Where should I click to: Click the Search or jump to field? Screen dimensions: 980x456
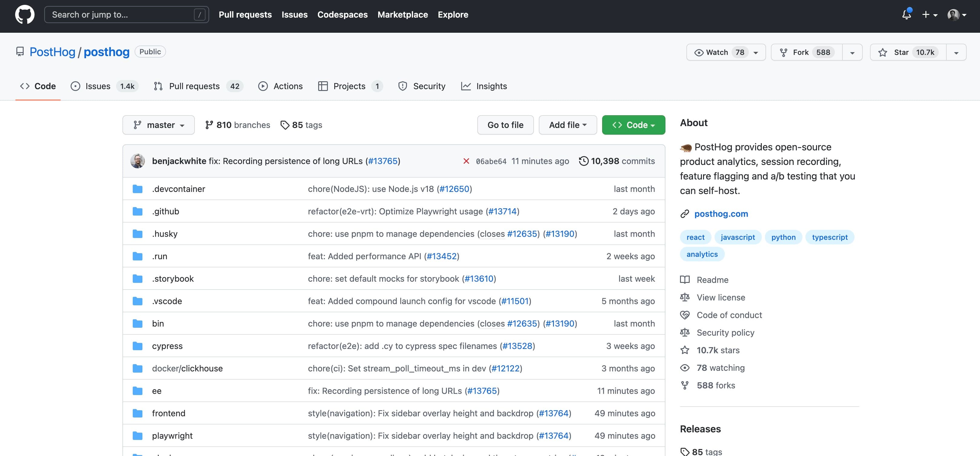(x=126, y=15)
